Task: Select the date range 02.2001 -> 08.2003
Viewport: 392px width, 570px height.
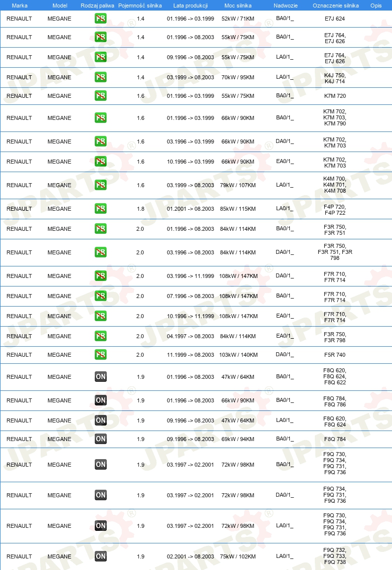Action: 190,556
